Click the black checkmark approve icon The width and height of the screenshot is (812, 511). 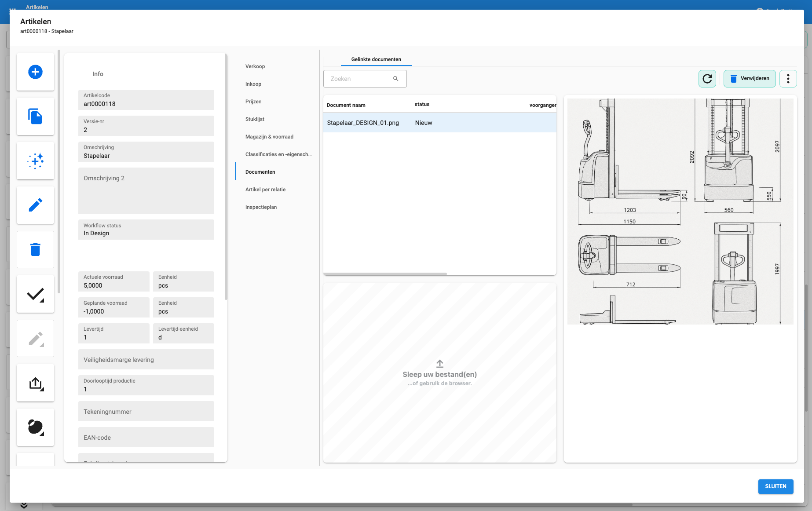(35, 294)
